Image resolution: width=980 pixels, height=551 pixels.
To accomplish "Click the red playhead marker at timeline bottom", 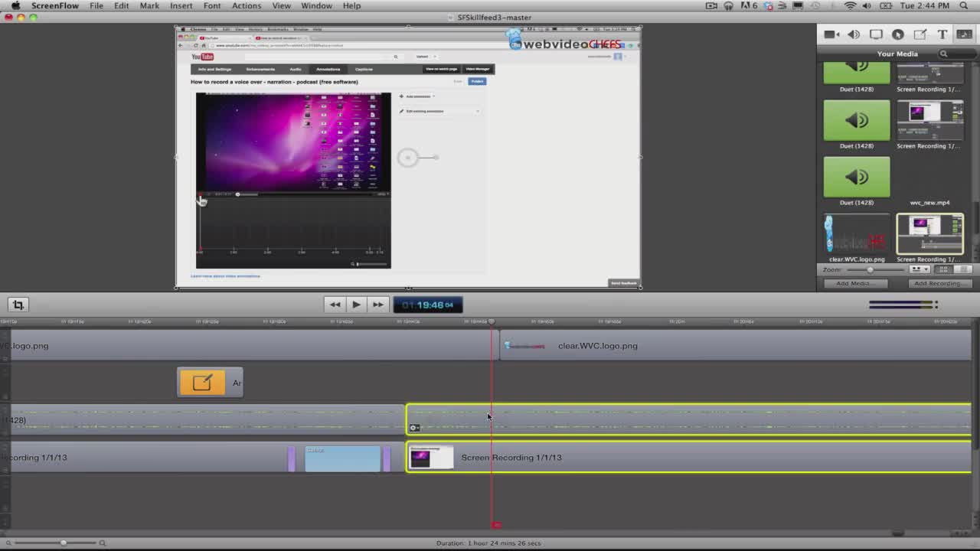I will coord(496,525).
